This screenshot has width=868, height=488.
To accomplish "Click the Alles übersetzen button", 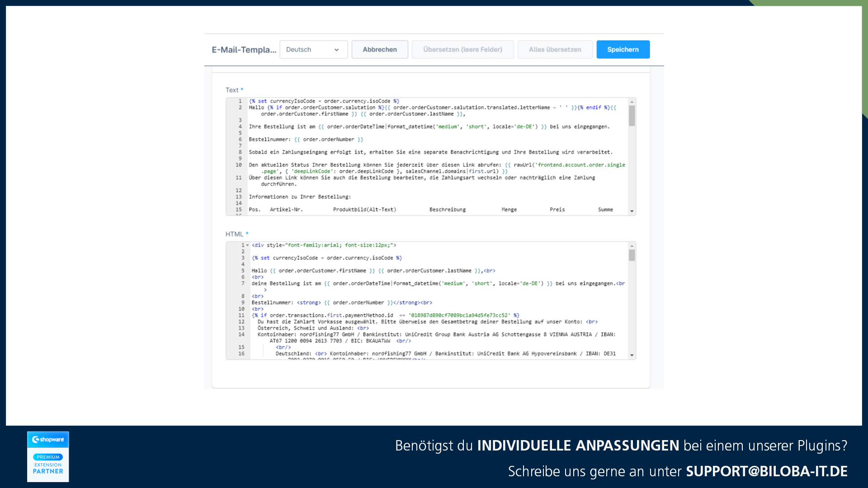I will 555,50.
